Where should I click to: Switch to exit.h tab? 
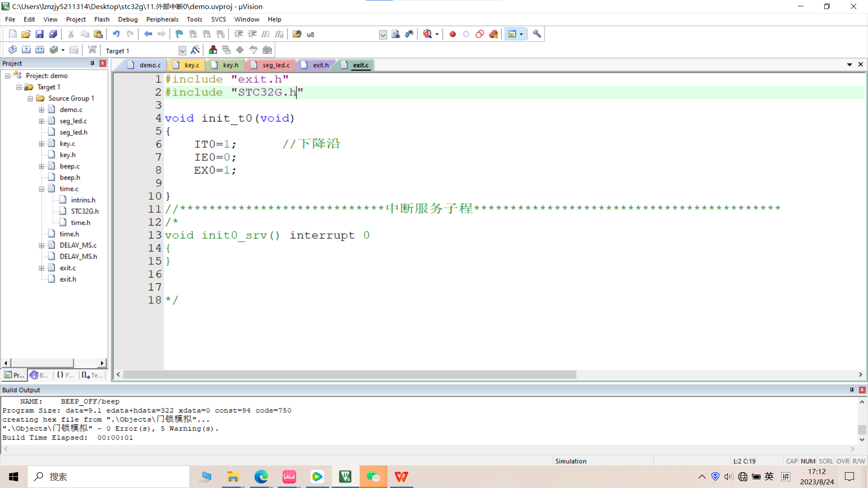coord(316,65)
